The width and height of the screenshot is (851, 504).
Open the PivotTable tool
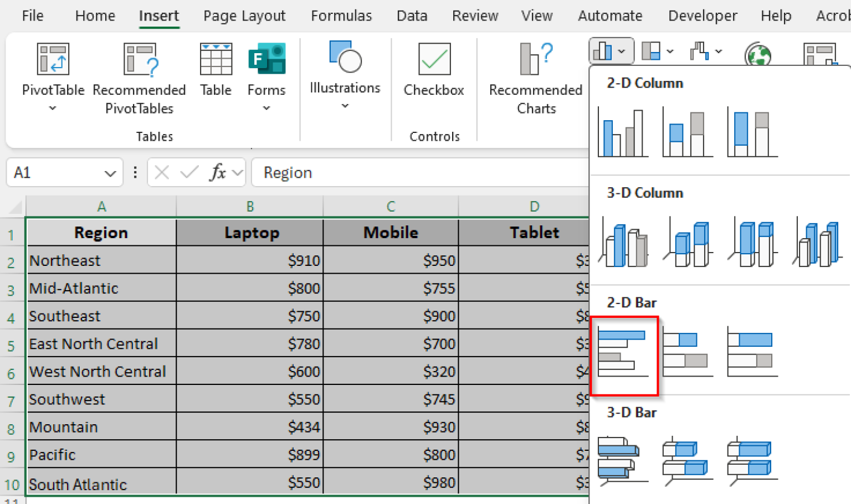[x=53, y=72]
